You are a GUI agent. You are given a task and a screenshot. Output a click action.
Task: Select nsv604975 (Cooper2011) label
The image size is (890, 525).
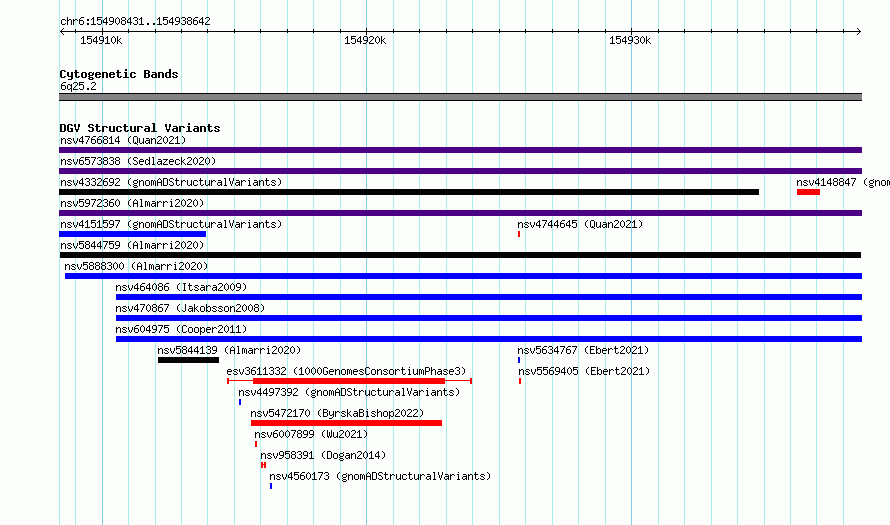[181, 329]
